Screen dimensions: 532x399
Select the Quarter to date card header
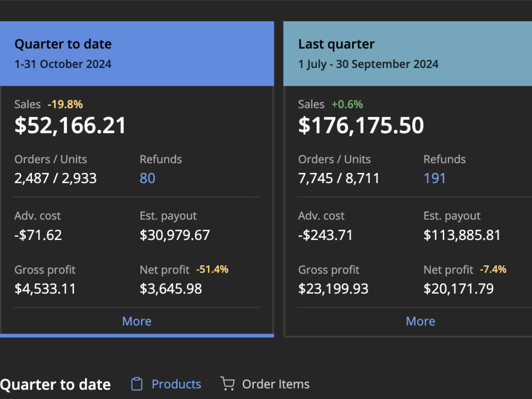pos(137,54)
